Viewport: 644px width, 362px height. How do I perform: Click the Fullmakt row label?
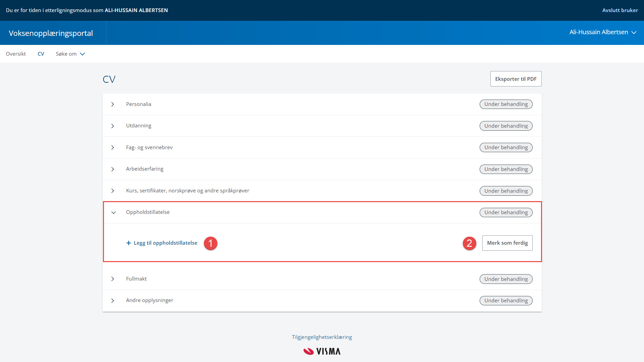pos(136,279)
